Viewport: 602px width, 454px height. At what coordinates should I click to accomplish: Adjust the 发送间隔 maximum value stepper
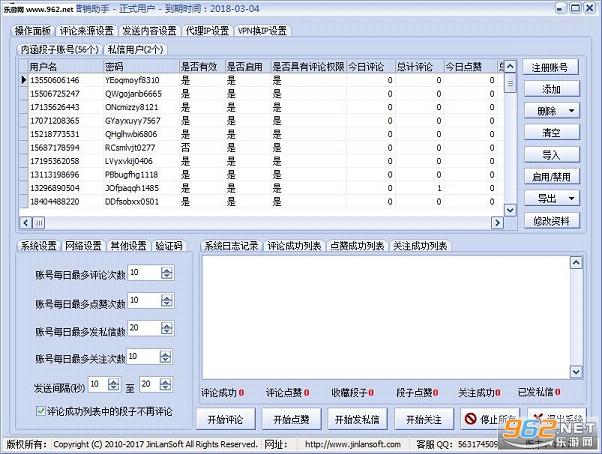(x=165, y=384)
